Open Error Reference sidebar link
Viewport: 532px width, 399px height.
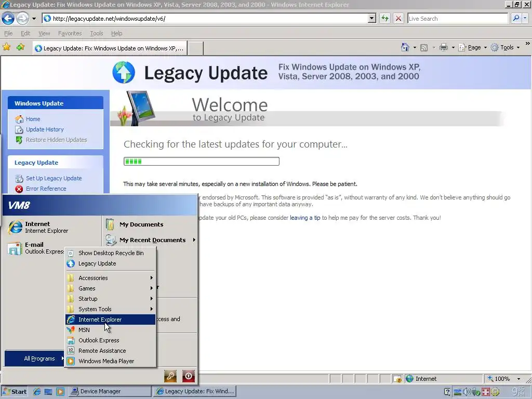click(x=46, y=189)
